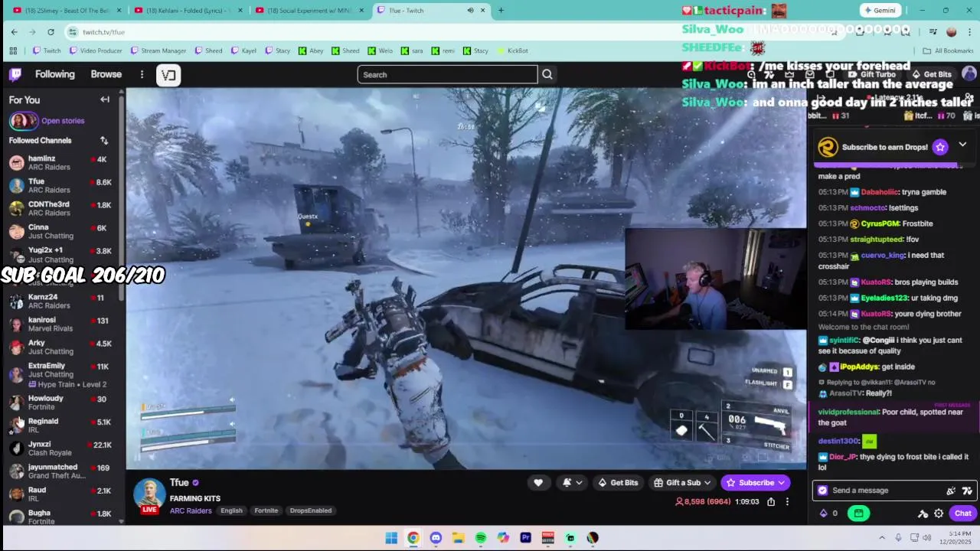Open chat settings gear
Screen dimensions: 980x551
point(939,514)
